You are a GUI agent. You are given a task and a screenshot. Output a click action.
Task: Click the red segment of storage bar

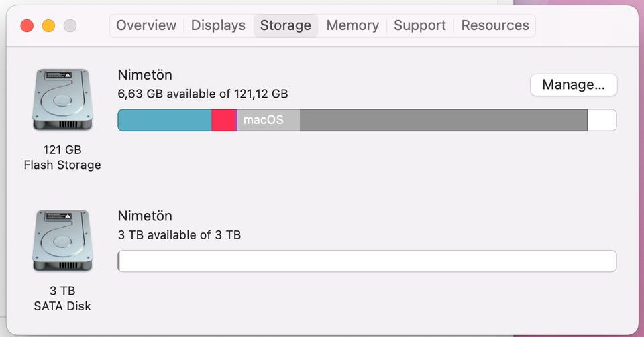(223, 120)
